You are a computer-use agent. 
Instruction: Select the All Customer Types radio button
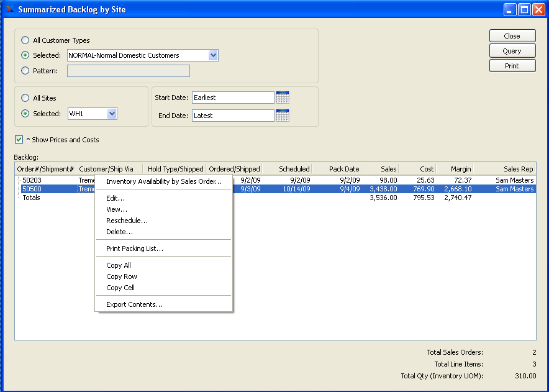[x=25, y=40]
